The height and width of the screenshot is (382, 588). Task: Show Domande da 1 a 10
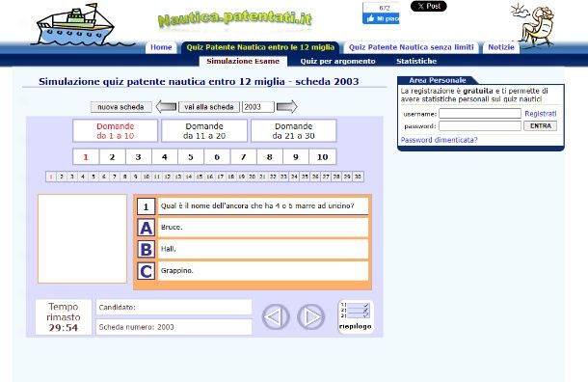(115, 131)
